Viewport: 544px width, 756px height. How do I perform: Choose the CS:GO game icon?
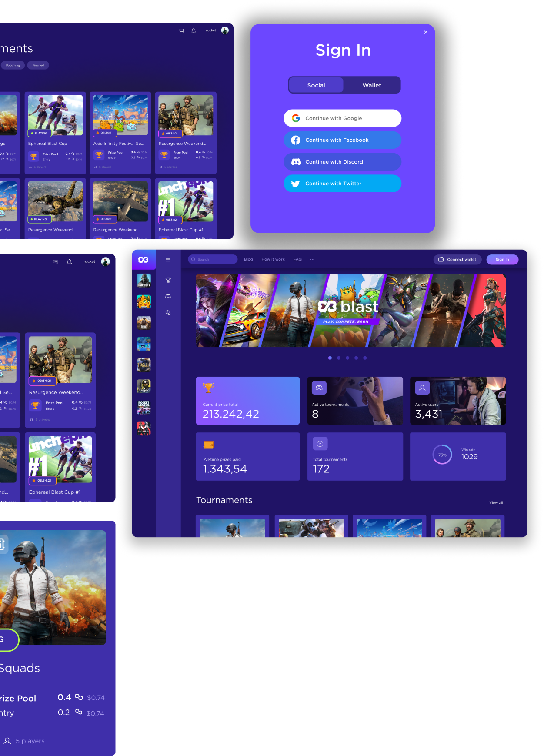[x=144, y=386]
